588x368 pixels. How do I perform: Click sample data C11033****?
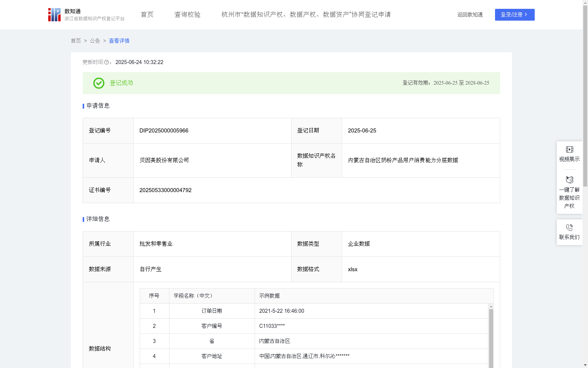272,326
